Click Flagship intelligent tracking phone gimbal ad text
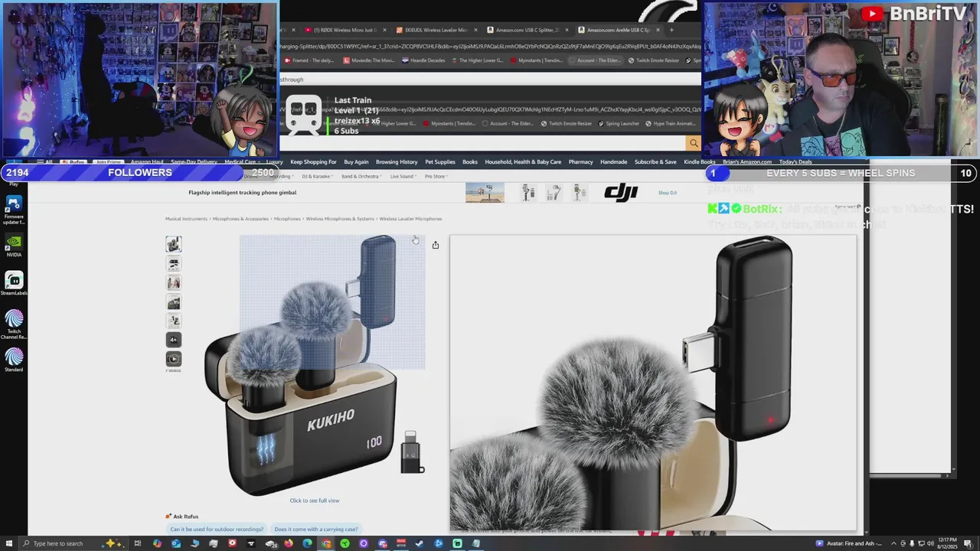This screenshot has height=551, width=980. (243, 193)
